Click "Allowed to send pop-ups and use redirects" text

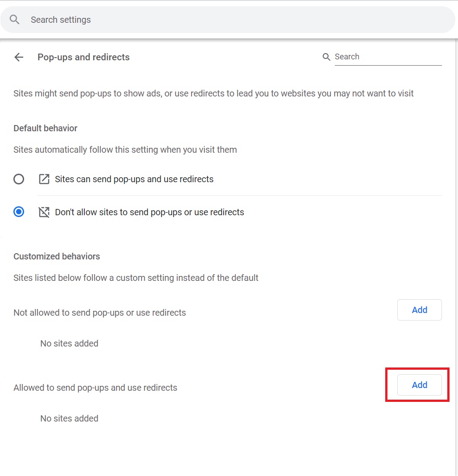[x=95, y=388]
